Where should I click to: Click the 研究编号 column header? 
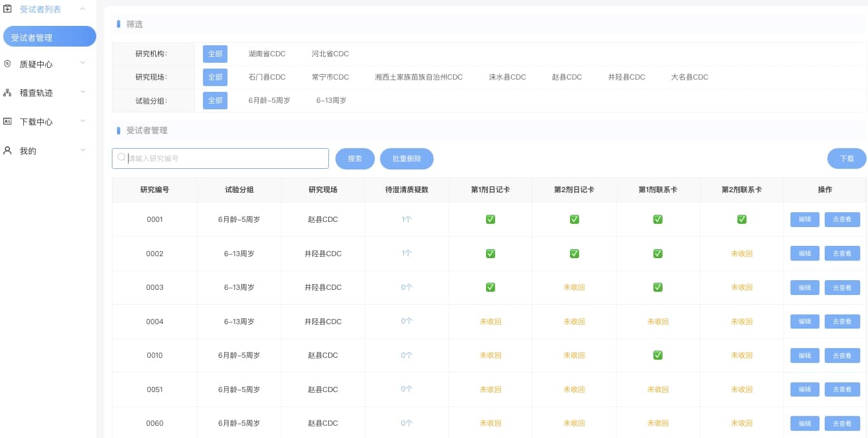(155, 190)
